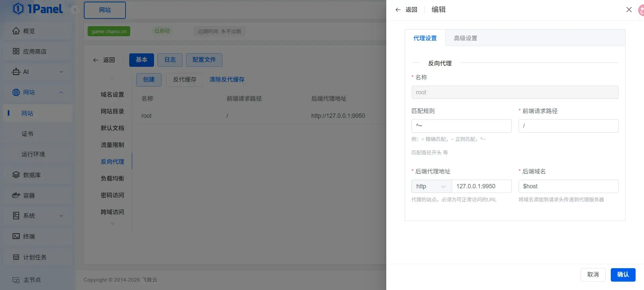Click the 取消 cancel button
Image resolution: width=644 pixels, height=290 pixels.
593,275
